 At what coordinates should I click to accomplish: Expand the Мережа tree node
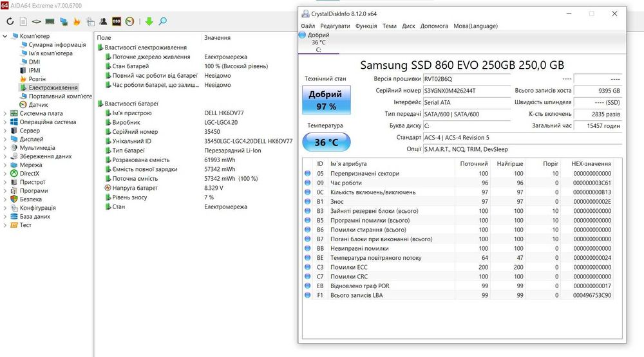pyautogui.click(x=5, y=165)
